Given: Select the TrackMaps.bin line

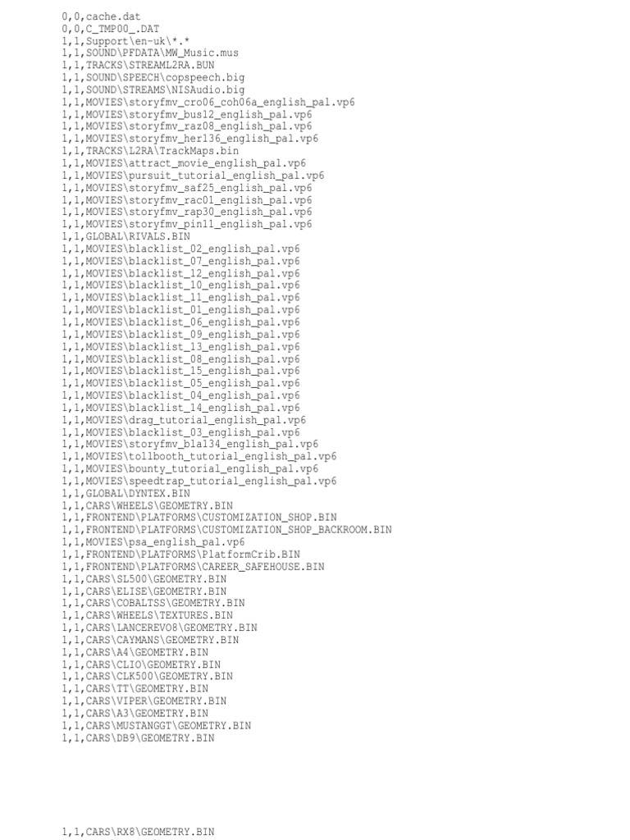Looking at the screenshot, I should [x=150, y=151].
